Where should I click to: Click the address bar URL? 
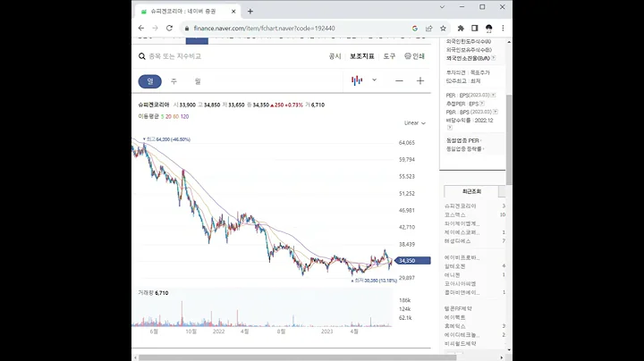click(x=264, y=29)
